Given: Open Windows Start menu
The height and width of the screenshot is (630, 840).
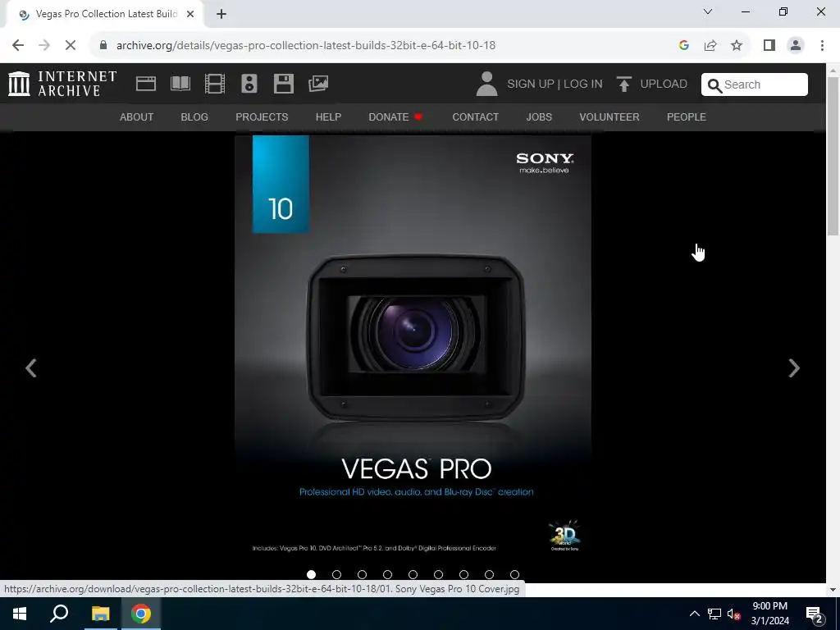Looking at the screenshot, I should tap(20, 614).
